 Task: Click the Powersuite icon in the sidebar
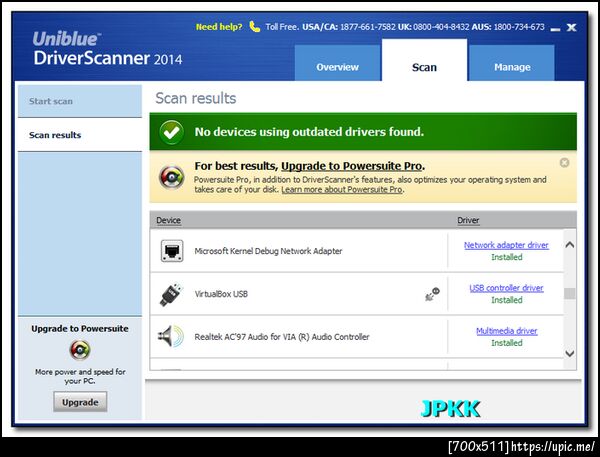(80, 350)
